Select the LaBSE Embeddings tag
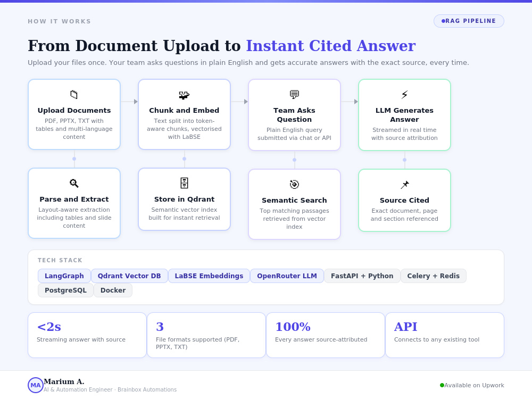Viewport: 532px width, 399px height. [209, 276]
